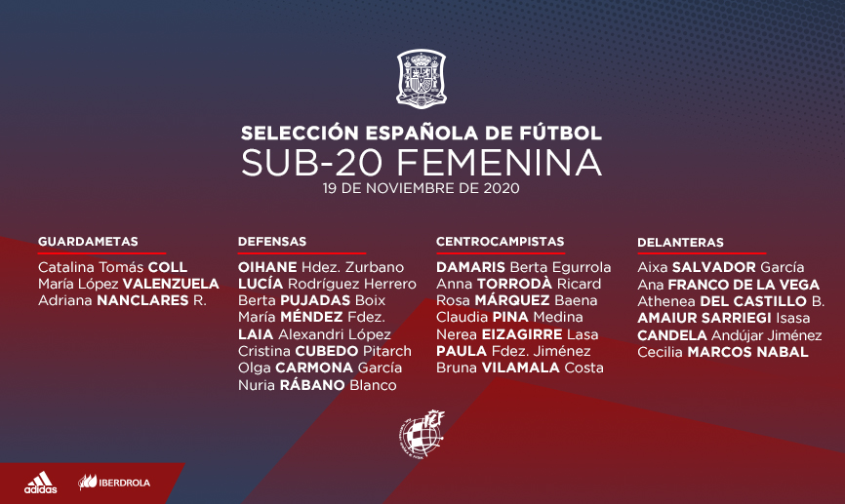845x504 pixels.
Task: Click the Iberdrola logo
Action: coord(114,482)
